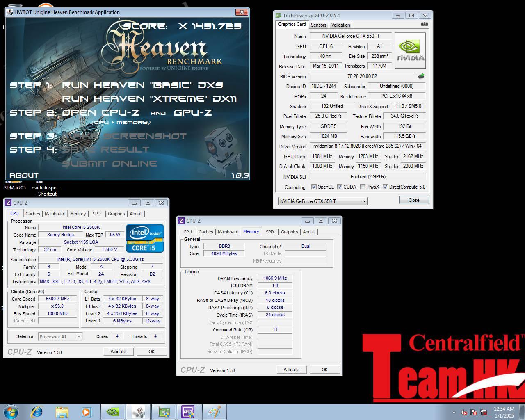
Task: Click OK in the left CPU-Z window
Action: click(x=151, y=352)
